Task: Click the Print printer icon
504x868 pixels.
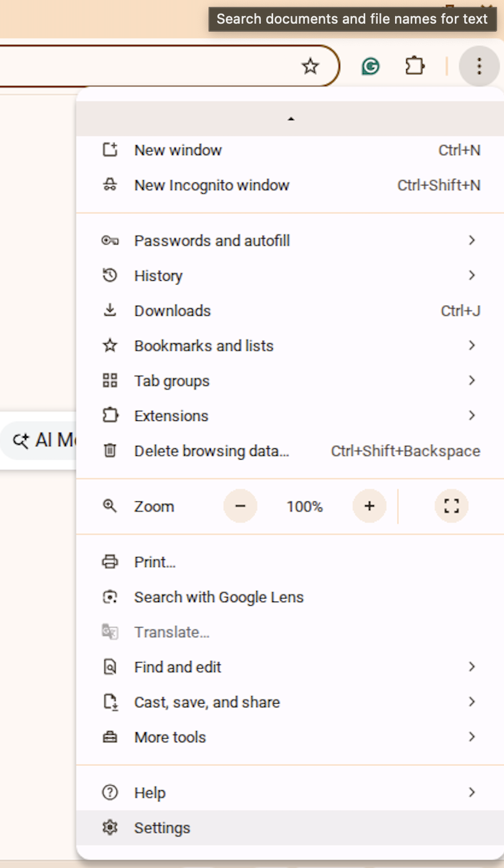Action: [x=110, y=562]
